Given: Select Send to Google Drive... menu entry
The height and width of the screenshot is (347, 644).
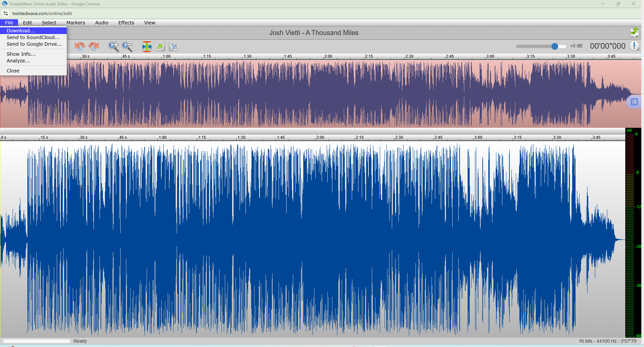Looking at the screenshot, I should (x=33, y=44).
